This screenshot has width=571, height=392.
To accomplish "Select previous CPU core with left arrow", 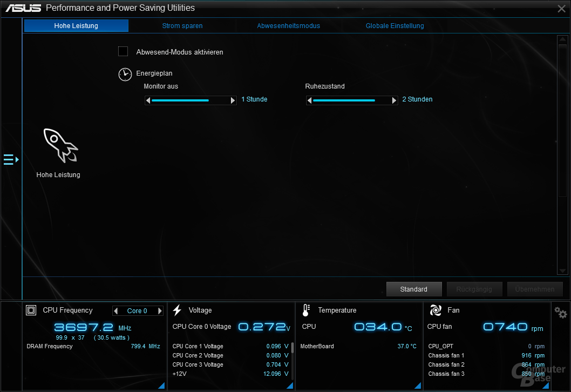I will 115,311.
